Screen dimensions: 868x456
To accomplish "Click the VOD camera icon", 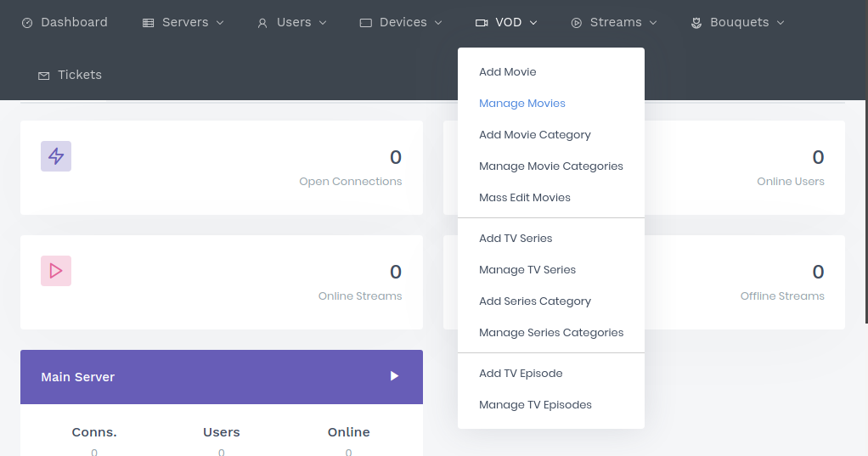I will 482,23.
